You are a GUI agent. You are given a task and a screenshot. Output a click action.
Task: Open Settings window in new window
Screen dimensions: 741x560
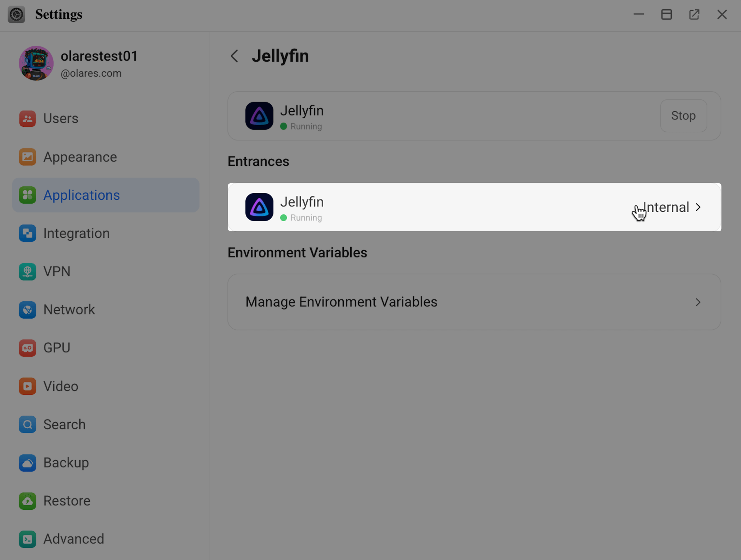(694, 14)
